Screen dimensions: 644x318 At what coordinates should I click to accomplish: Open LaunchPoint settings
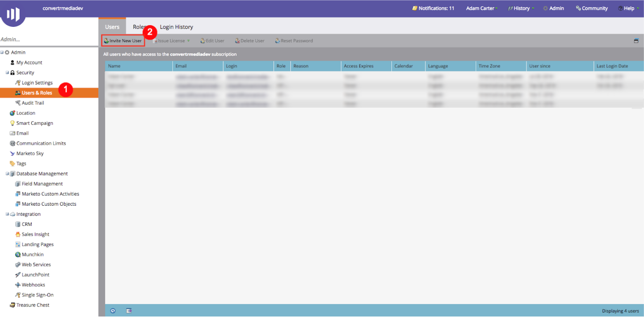click(32, 275)
